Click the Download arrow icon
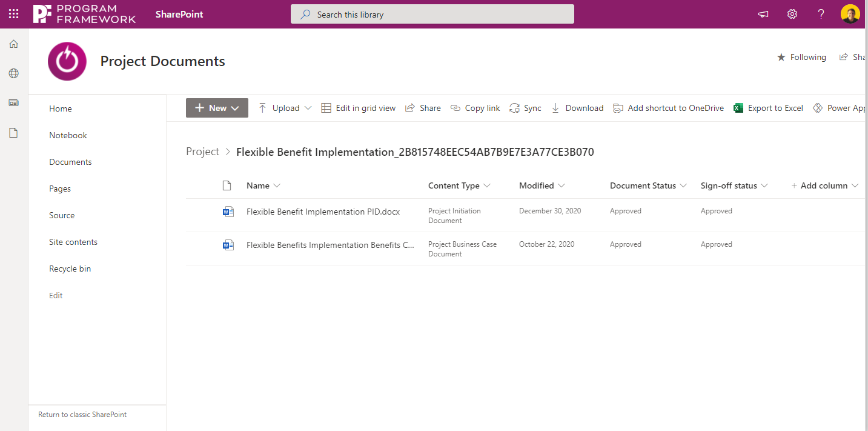 tap(555, 108)
